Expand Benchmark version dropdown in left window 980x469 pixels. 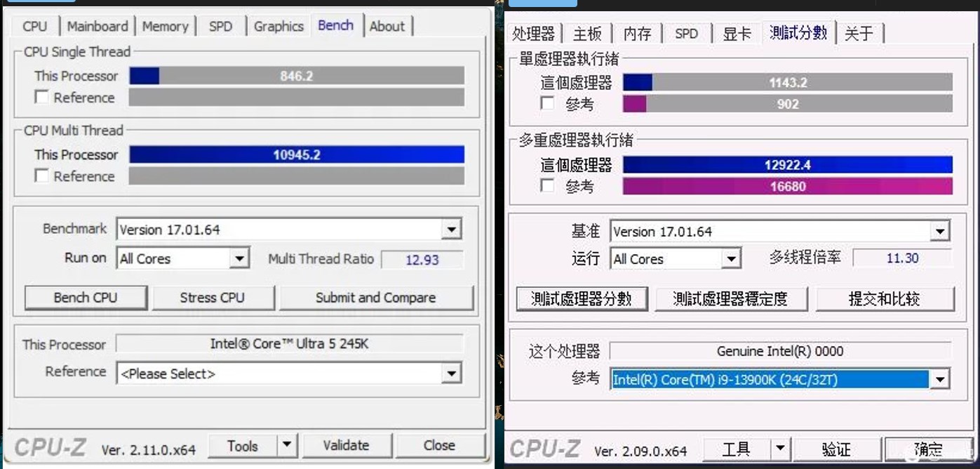coord(451,229)
